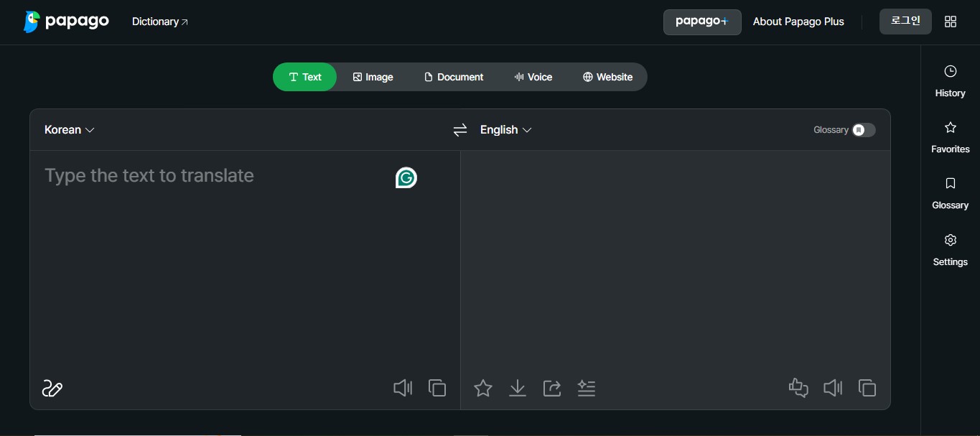
Task: Share the translation result icon
Action: point(552,389)
